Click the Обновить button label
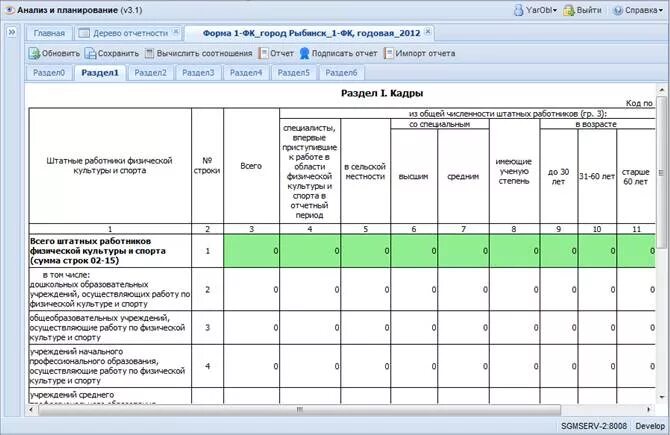 click(x=61, y=53)
